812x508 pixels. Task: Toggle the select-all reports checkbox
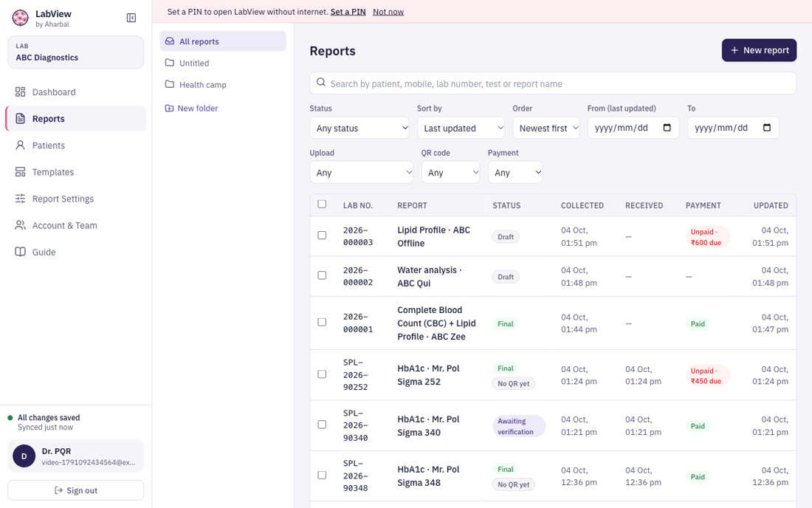[322, 204]
